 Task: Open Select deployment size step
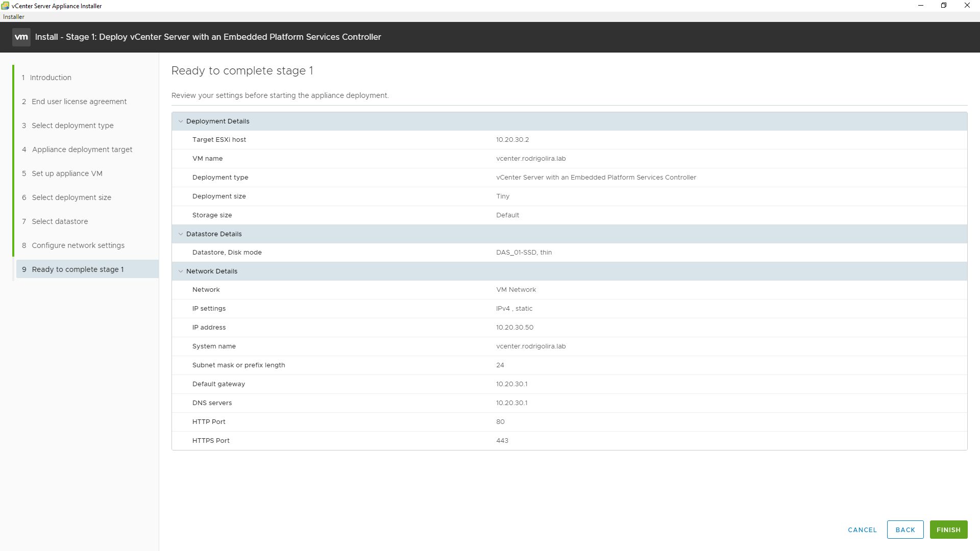(x=71, y=197)
